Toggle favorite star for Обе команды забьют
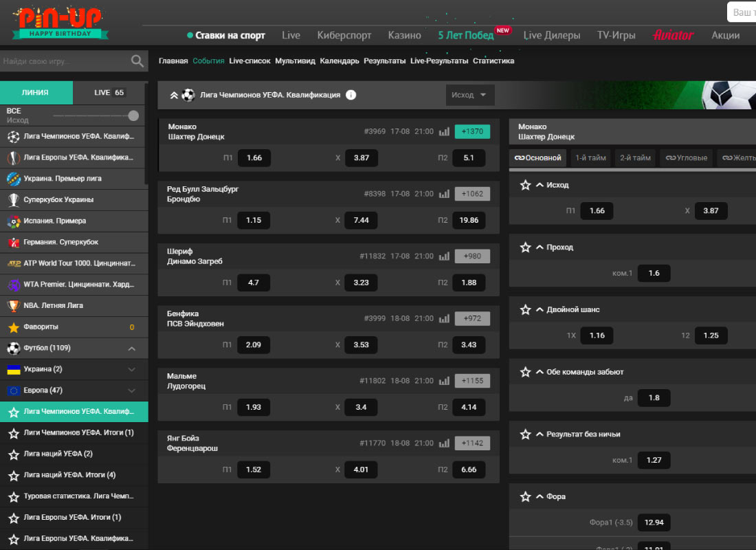Image resolution: width=756 pixels, height=550 pixels. [526, 372]
